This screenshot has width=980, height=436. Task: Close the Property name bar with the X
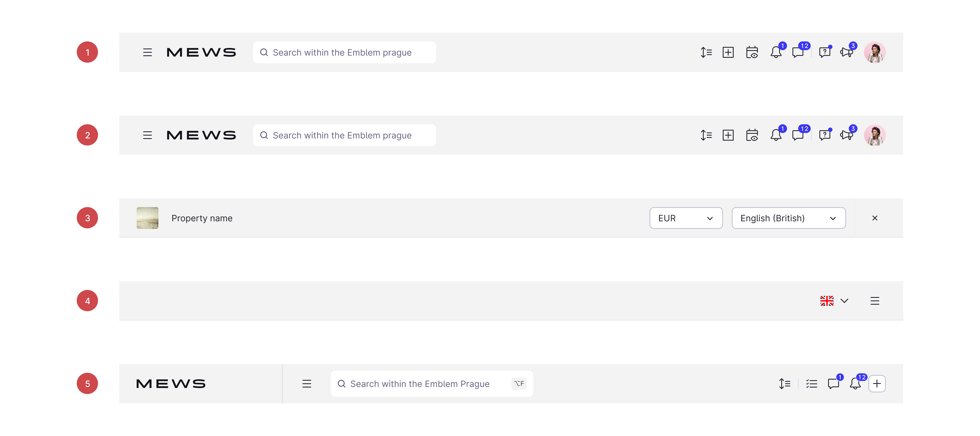coord(875,218)
